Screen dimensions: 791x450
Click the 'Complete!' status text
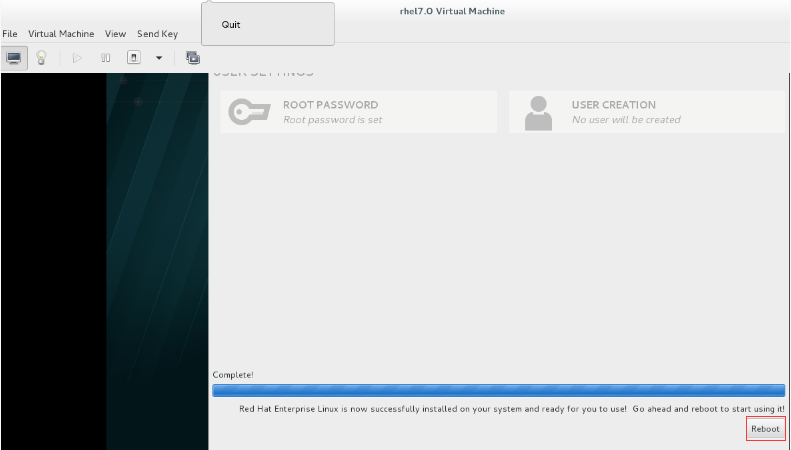(x=233, y=375)
